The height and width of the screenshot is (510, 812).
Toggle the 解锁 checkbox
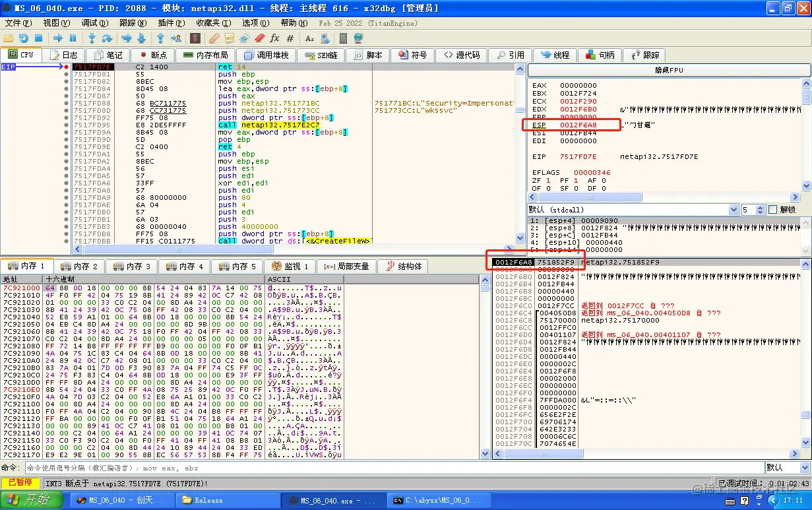click(773, 210)
